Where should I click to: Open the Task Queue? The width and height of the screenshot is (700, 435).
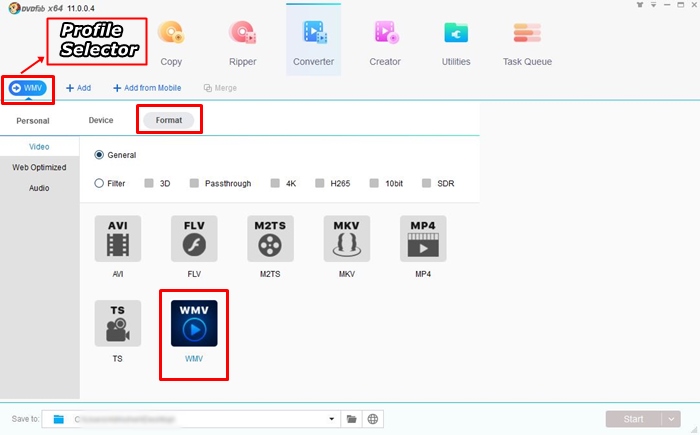click(527, 44)
